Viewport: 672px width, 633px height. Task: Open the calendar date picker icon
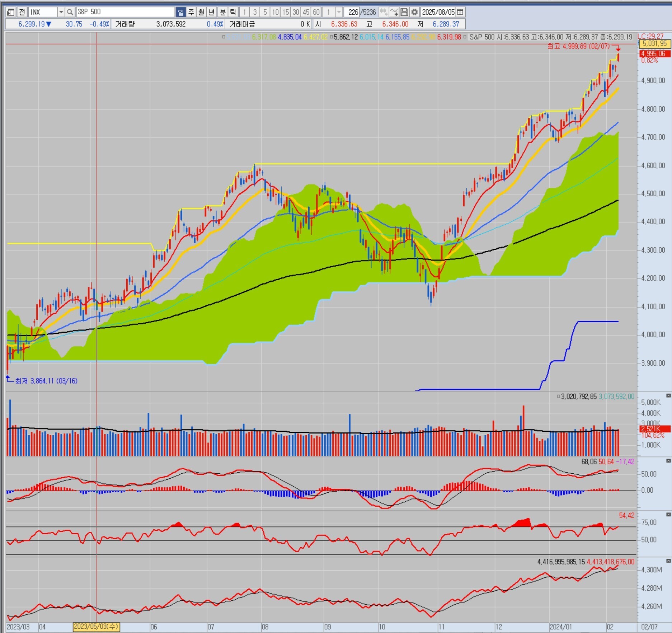click(x=460, y=12)
